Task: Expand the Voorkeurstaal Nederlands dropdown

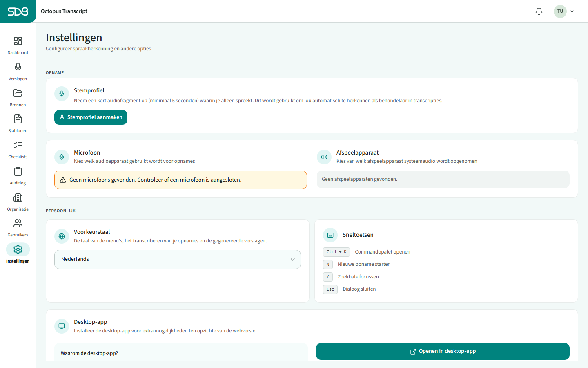Action: click(x=178, y=259)
